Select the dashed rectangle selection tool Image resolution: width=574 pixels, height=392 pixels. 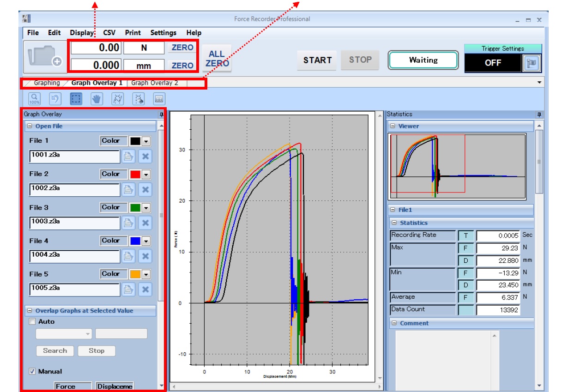pos(76,98)
